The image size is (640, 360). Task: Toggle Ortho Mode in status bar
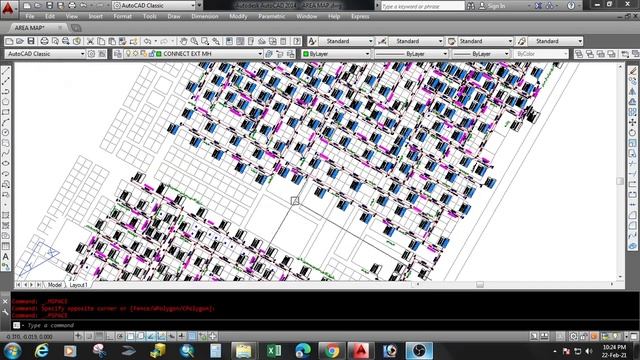tap(109, 336)
